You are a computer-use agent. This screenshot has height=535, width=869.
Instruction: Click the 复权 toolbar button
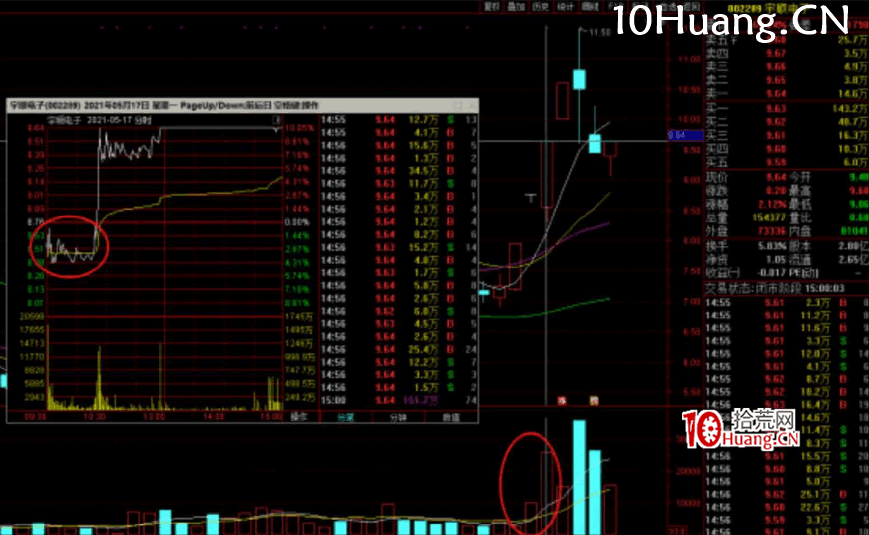point(490,6)
